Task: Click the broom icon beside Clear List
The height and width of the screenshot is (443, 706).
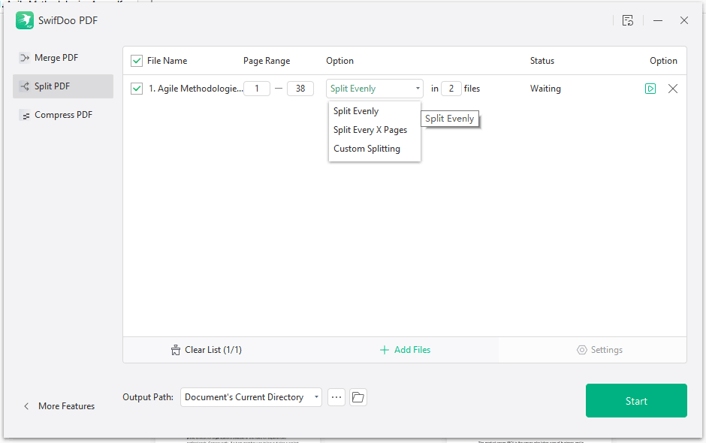Action: pyautogui.click(x=176, y=350)
